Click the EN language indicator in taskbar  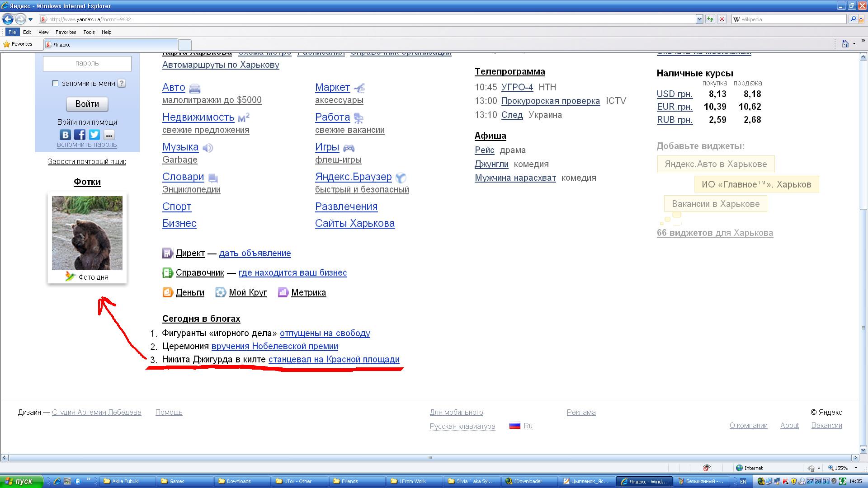[743, 481]
